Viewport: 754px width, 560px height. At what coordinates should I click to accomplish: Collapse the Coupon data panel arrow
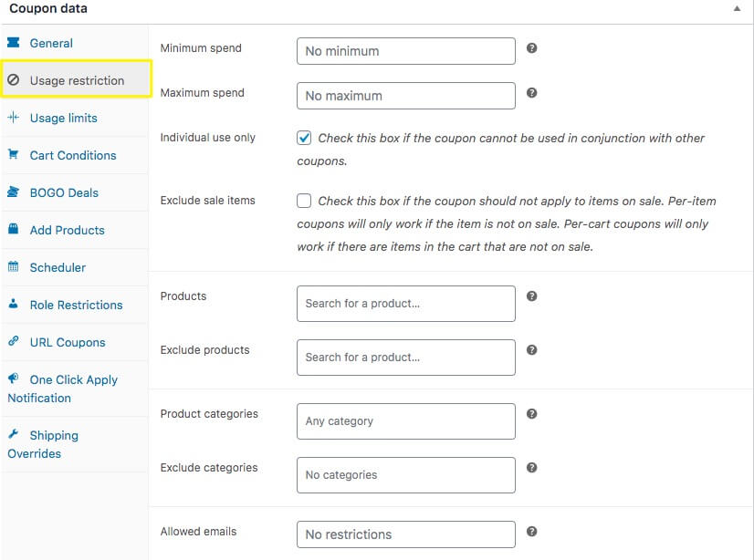(x=737, y=8)
